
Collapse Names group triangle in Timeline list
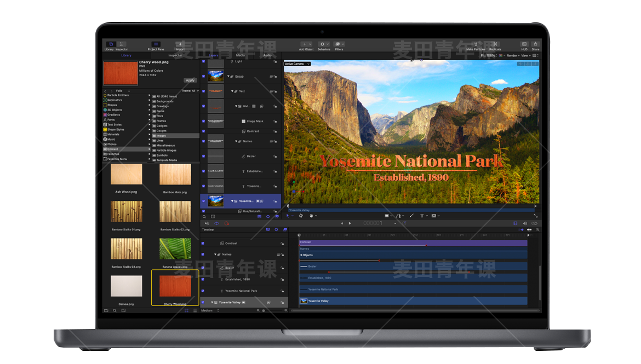(215, 255)
